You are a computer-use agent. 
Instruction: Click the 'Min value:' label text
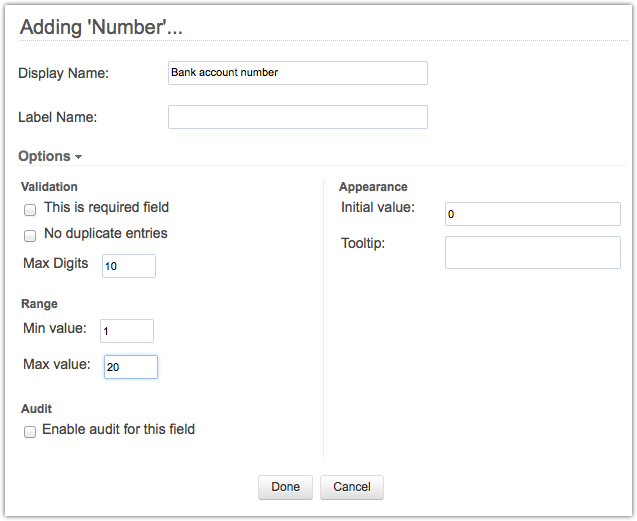pos(55,328)
